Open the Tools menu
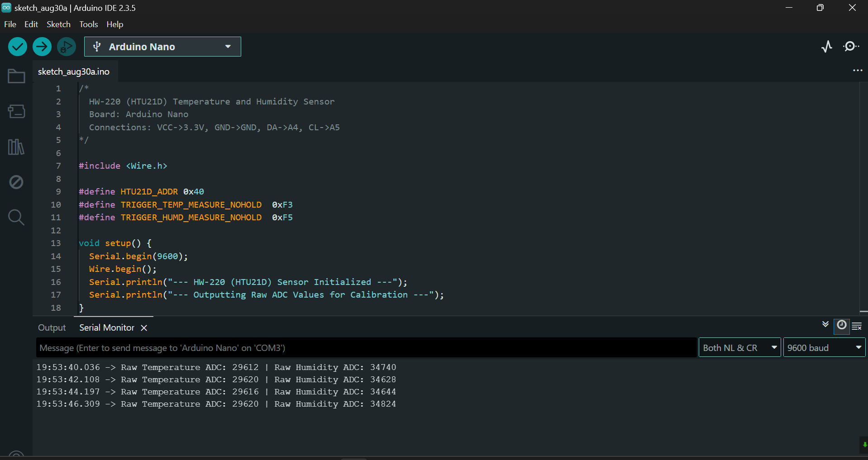This screenshot has height=460, width=868. pyautogui.click(x=89, y=24)
